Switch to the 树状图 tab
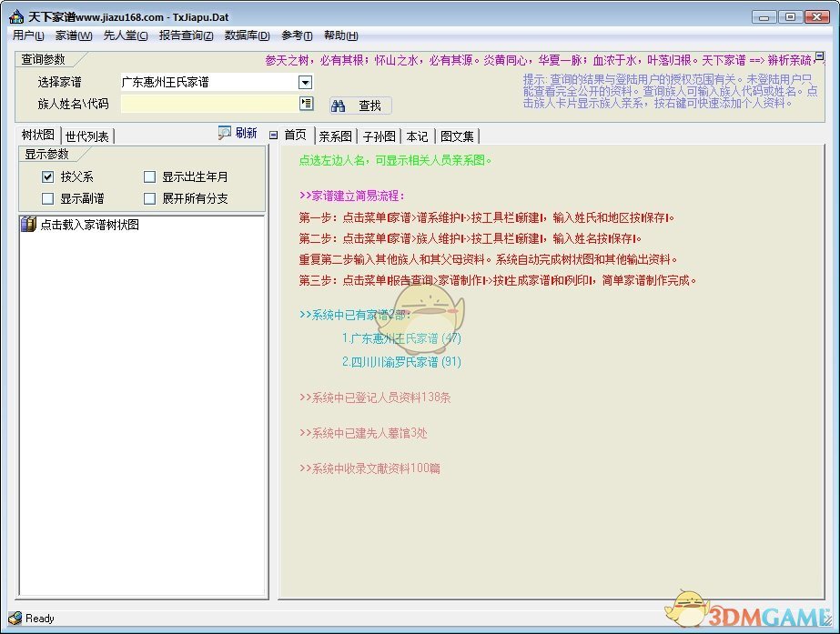The height and width of the screenshot is (634, 840). [x=38, y=135]
